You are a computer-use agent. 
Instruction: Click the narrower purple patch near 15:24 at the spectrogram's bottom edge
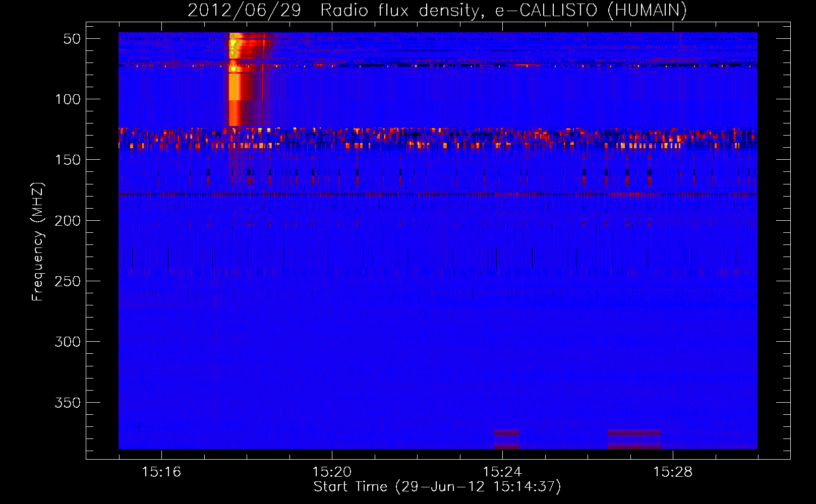[x=506, y=439]
